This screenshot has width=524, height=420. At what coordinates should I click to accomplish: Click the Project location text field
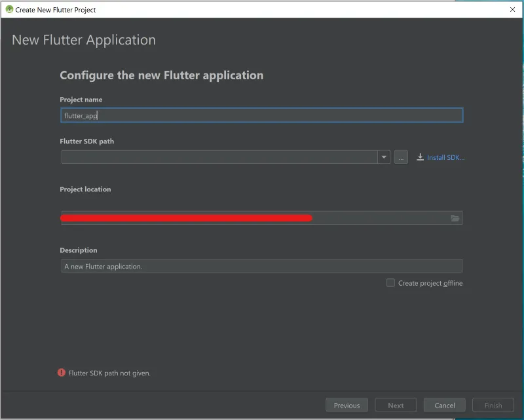(261, 218)
